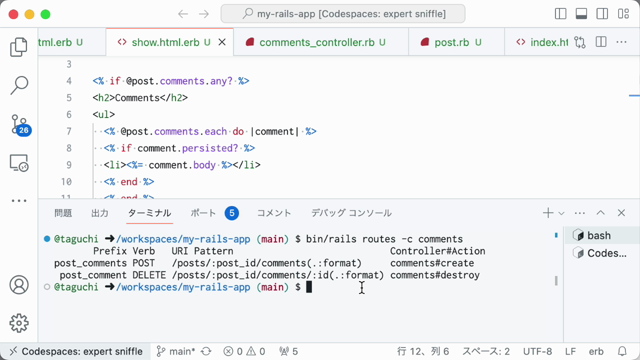640x360 pixels.
Task: Click the blue command decoration dot
Action: (x=47, y=239)
